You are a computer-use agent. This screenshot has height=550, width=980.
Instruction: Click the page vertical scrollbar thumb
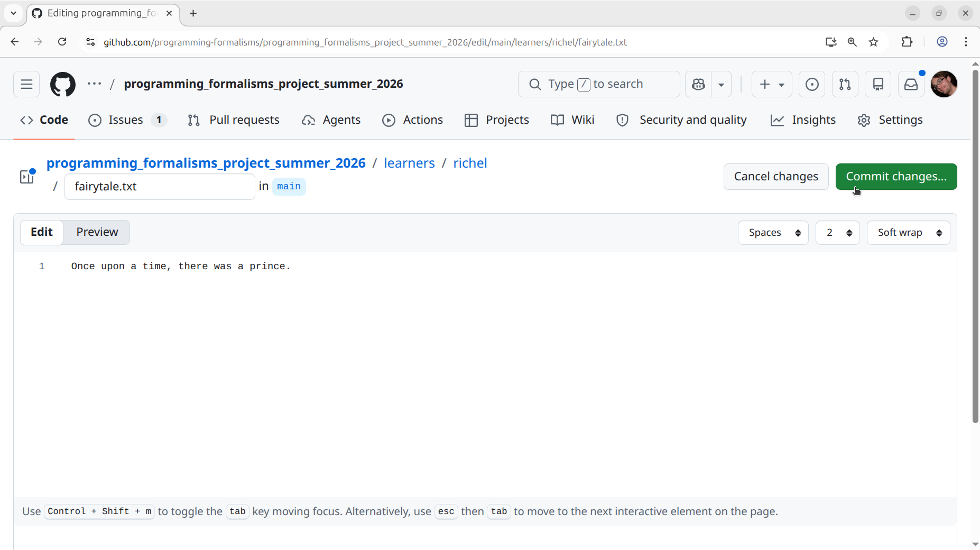(975, 246)
